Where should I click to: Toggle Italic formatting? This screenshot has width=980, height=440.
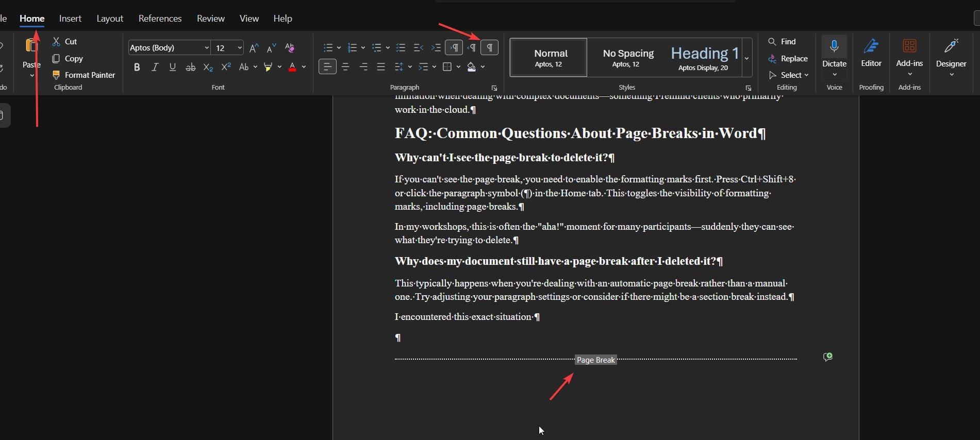click(155, 67)
